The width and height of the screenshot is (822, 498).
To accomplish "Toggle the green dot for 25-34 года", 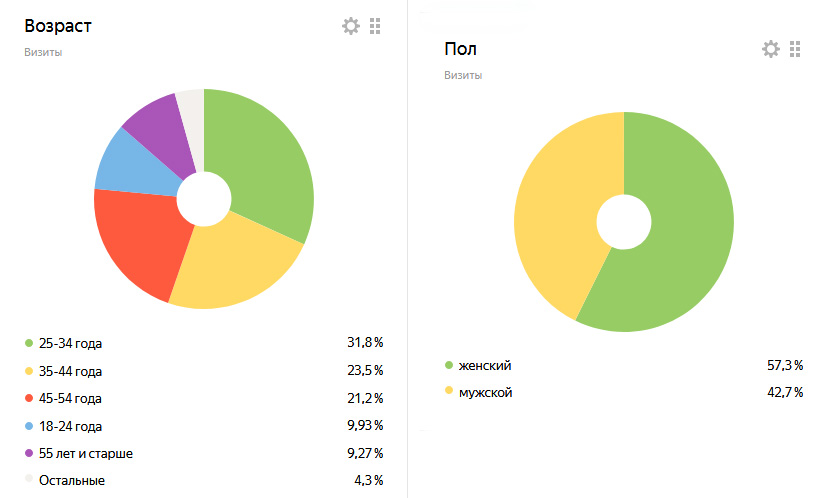I will [x=29, y=343].
